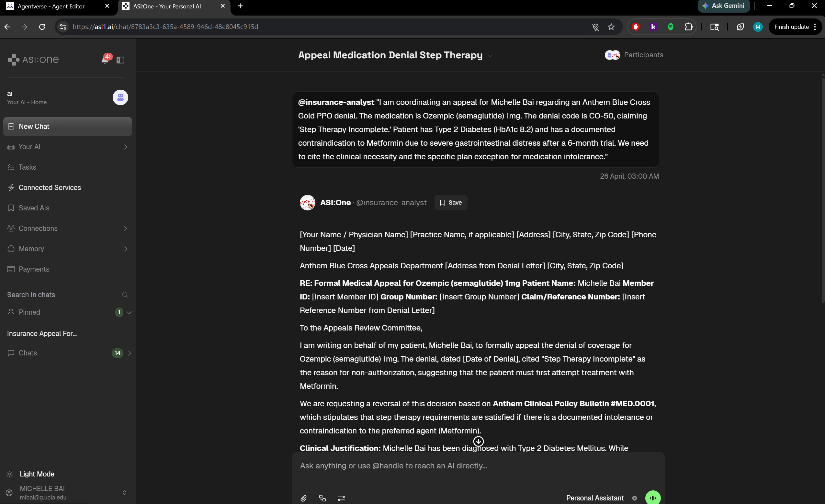This screenshot has height=504, width=825.
Task: Collapse the Pinned chats section
Action: tap(129, 312)
